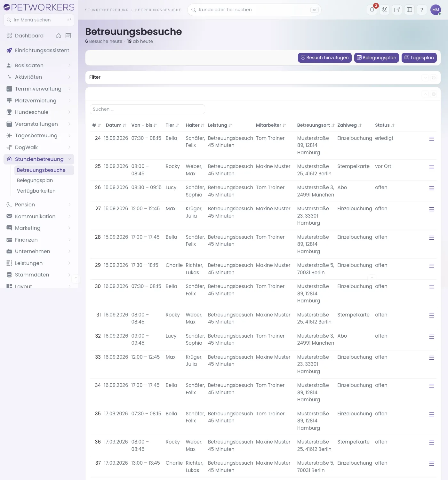448x480 pixels.
Task: Click print icon in Filter panel
Action: tap(434, 77)
